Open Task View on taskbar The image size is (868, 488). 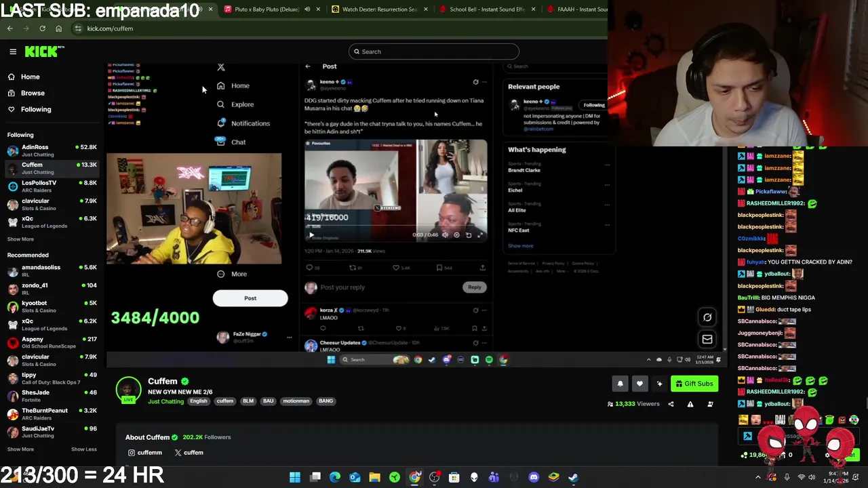point(315,477)
